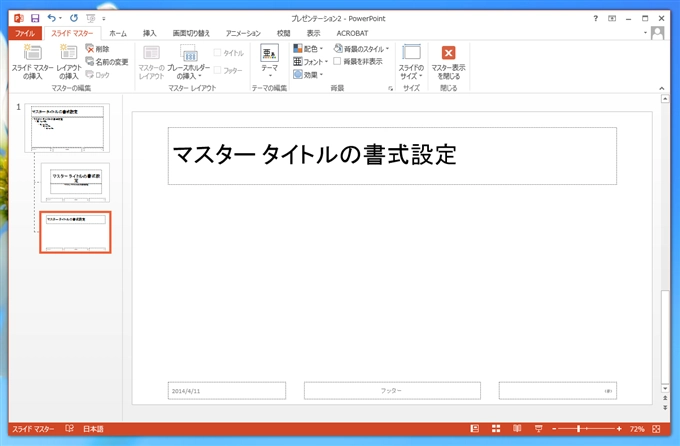Screen dimensions: 680x446
Task: Click the slide number placeholder
Action: click(x=558, y=390)
